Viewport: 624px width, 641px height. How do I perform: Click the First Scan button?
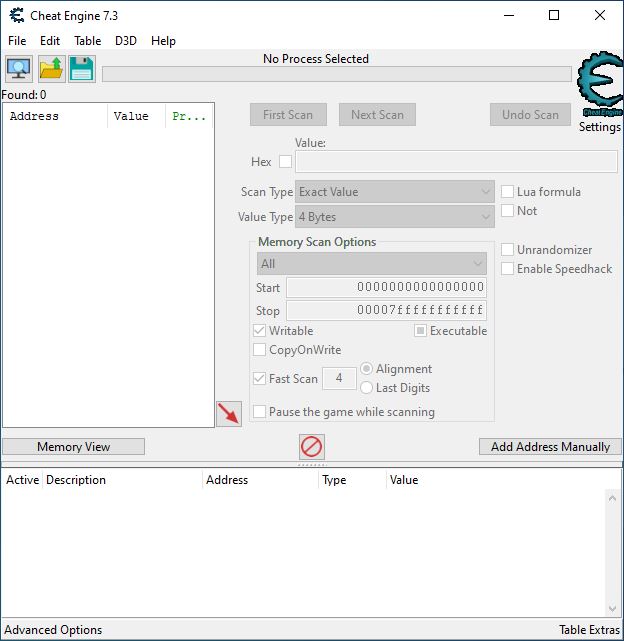tap(288, 114)
